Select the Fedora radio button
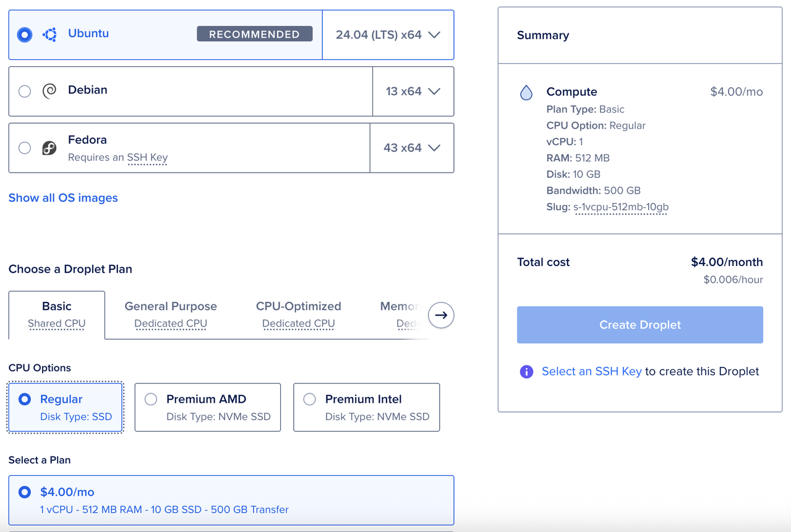Image resolution: width=791 pixels, height=532 pixels. [25, 148]
